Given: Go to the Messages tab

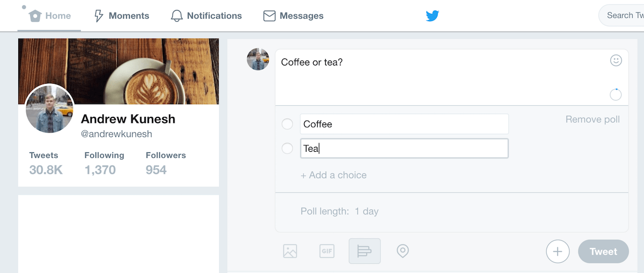Looking at the screenshot, I should tap(294, 16).
